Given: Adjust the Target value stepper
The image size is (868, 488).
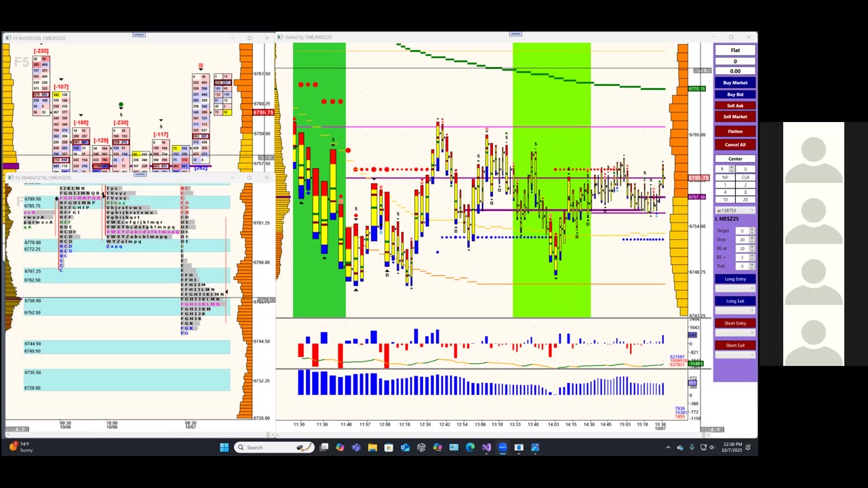Looking at the screenshot, I should (752, 231).
